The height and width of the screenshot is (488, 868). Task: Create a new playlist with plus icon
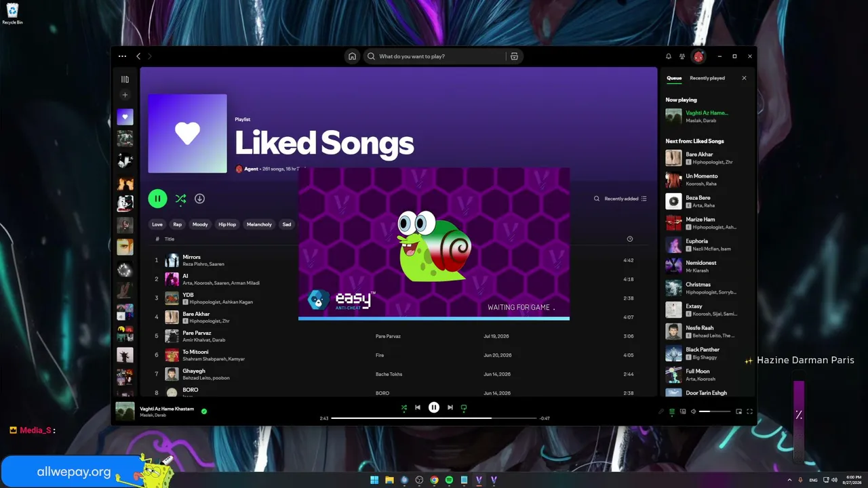click(125, 95)
